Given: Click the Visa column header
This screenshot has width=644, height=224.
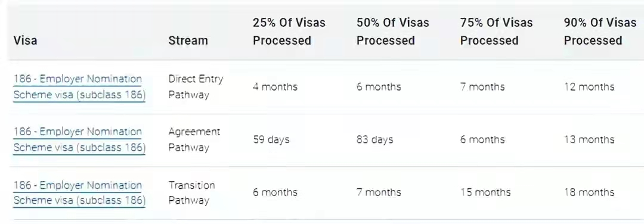Looking at the screenshot, I should click(25, 41).
